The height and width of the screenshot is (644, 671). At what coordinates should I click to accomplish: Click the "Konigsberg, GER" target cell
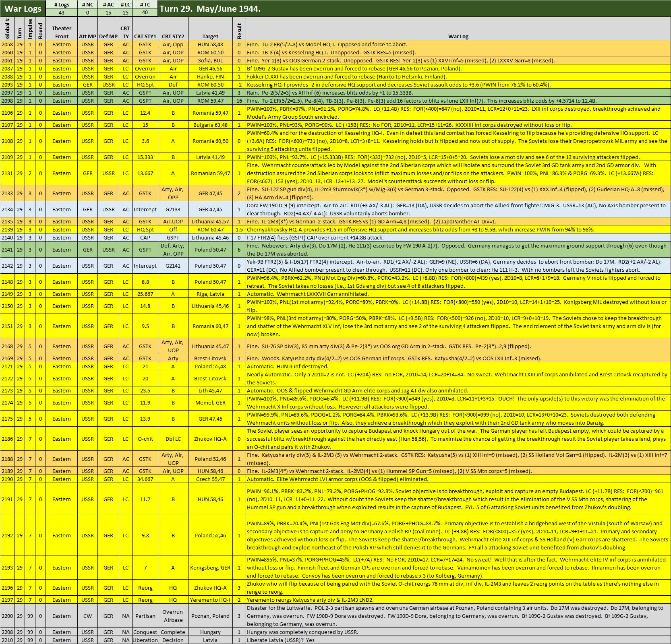click(x=210, y=568)
